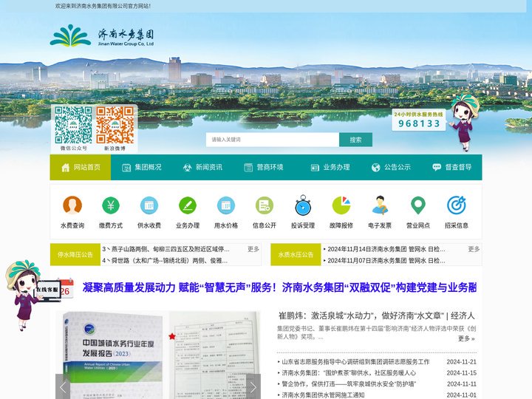Open news 供水管网施工通知
The width and height of the screenshot is (532, 399).
tap(323, 395)
